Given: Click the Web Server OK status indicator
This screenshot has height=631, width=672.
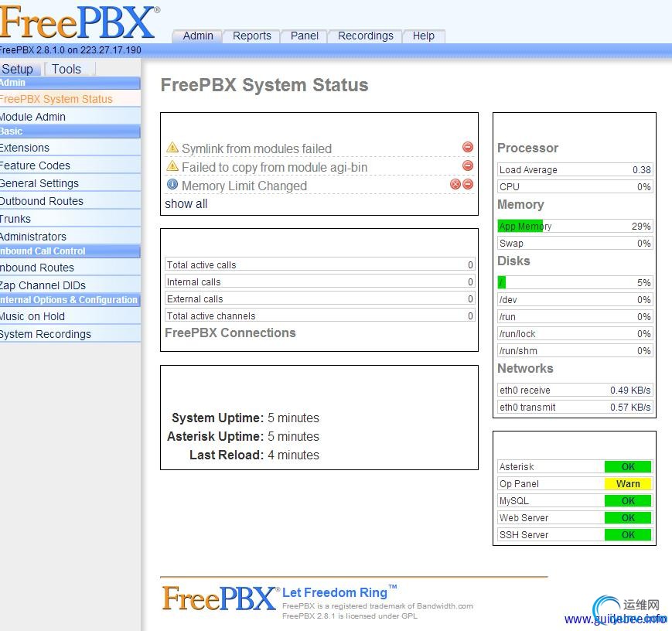Looking at the screenshot, I should (x=628, y=518).
